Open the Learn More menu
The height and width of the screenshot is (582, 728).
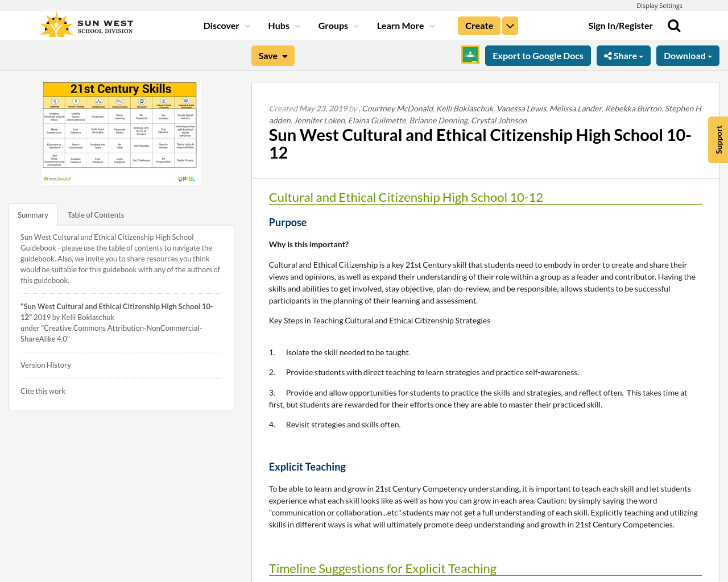[404, 25]
